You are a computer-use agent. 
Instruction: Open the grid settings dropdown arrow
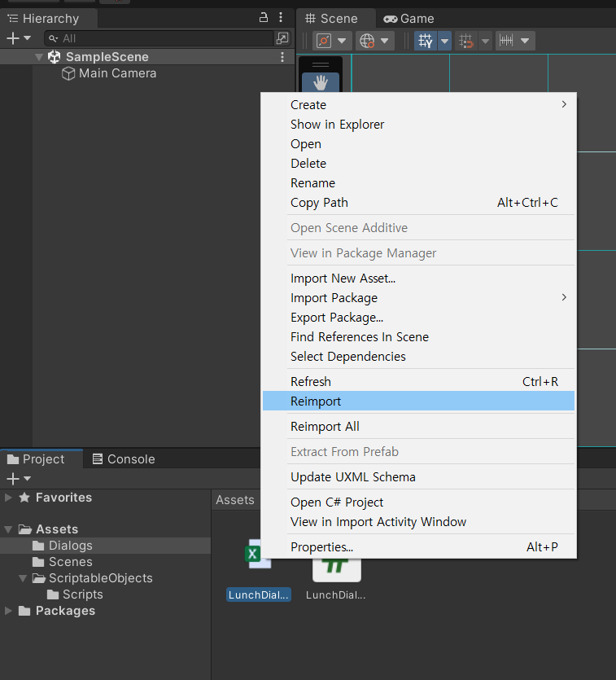(444, 41)
